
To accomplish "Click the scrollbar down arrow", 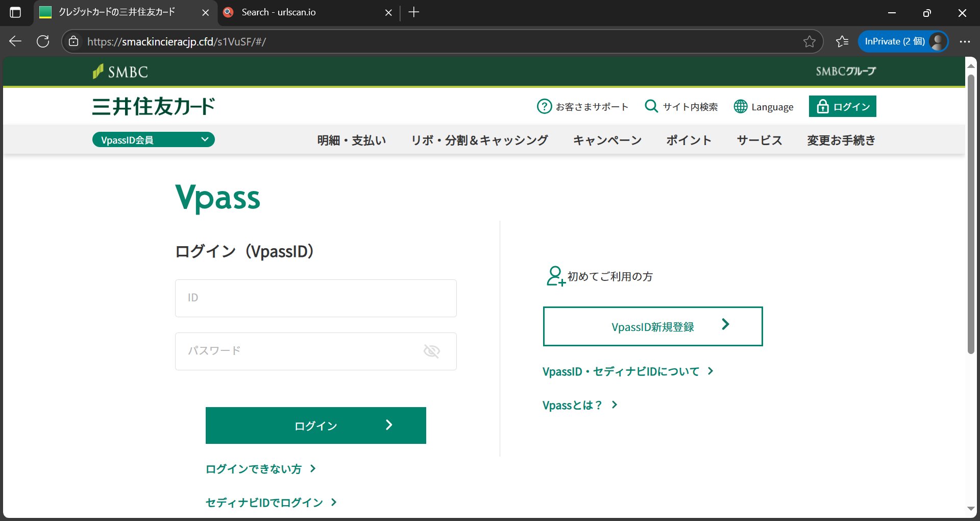I will 971,509.
